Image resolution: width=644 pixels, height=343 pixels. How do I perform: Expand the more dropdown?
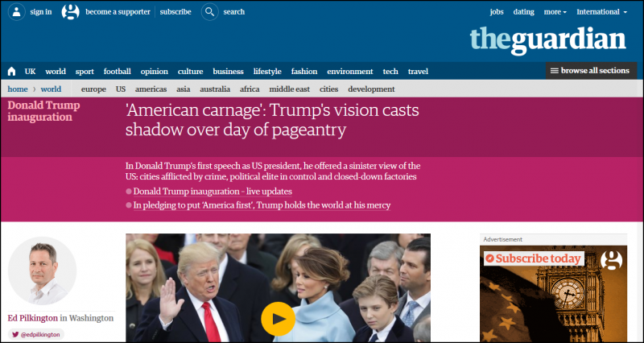(555, 12)
